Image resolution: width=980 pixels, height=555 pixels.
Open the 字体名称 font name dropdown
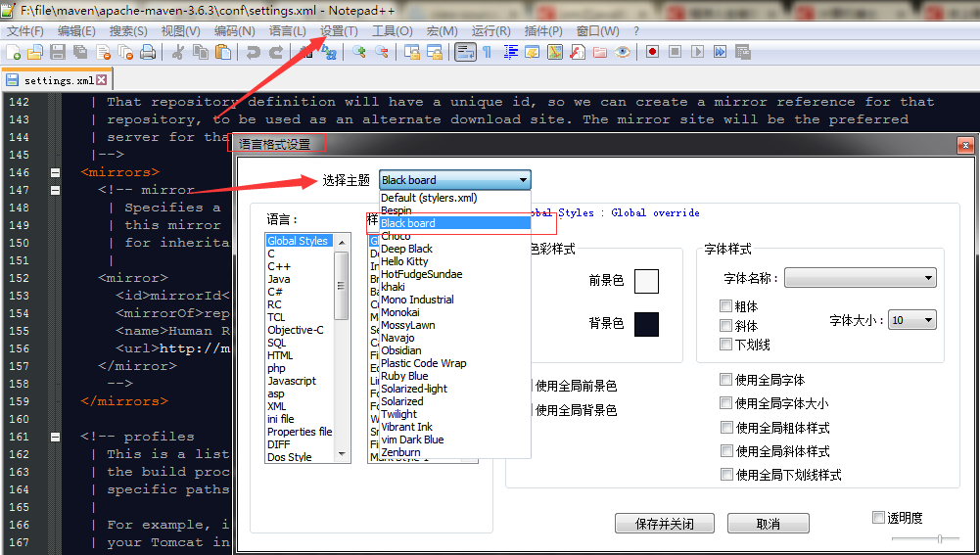click(x=861, y=278)
